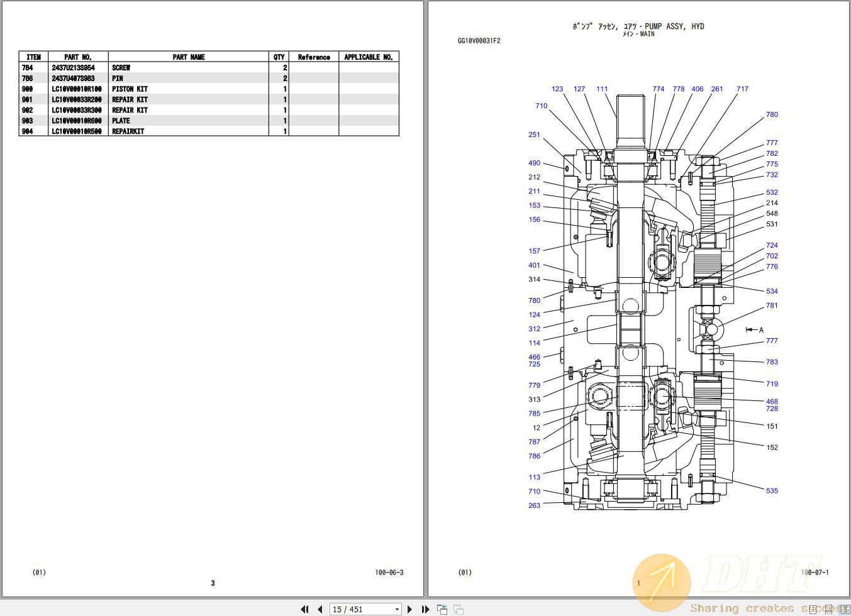Click the SCREW part name
Image resolution: width=851 pixels, height=616 pixels.
click(121, 68)
